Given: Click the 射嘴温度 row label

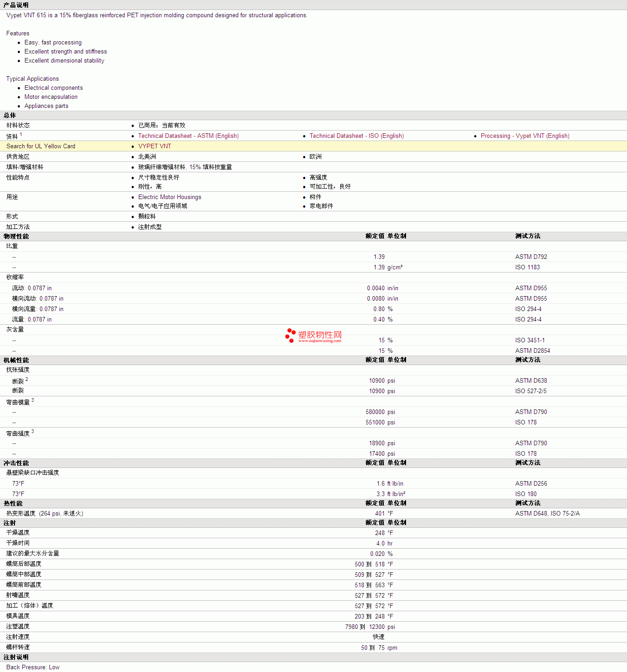Looking at the screenshot, I should pos(18,595).
